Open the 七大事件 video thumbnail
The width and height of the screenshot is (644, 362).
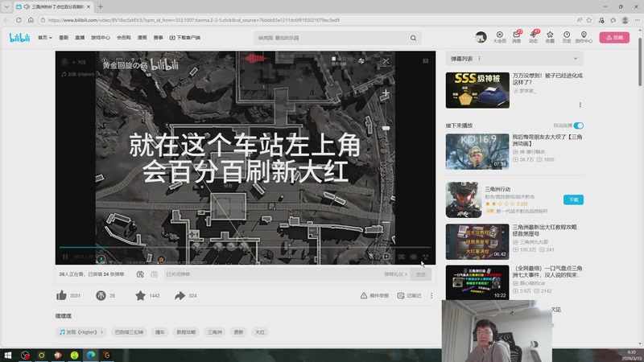(x=477, y=282)
